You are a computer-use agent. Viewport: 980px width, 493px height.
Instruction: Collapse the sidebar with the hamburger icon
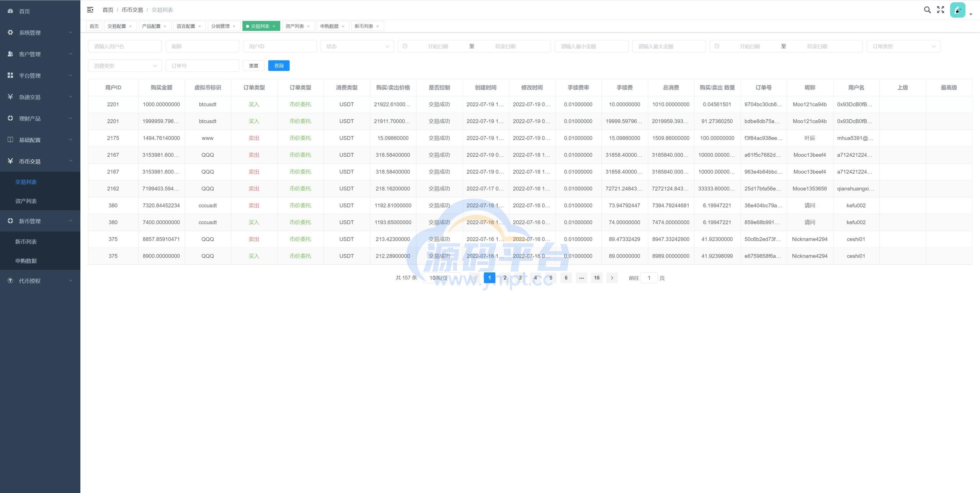tap(90, 10)
